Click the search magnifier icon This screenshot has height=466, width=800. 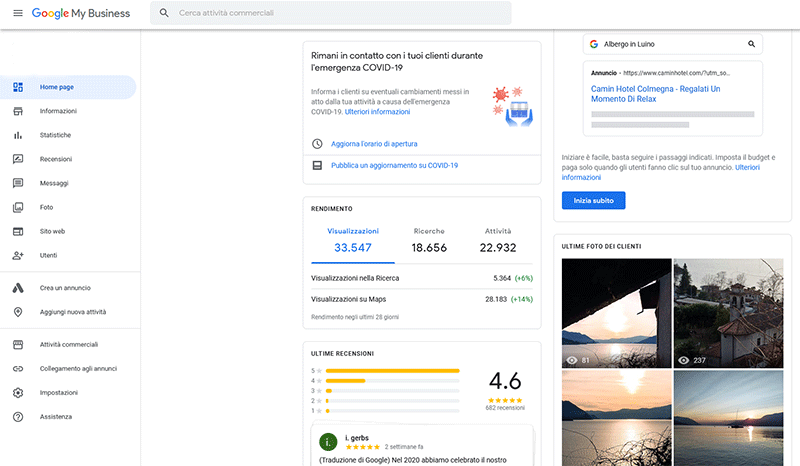coord(164,13)
